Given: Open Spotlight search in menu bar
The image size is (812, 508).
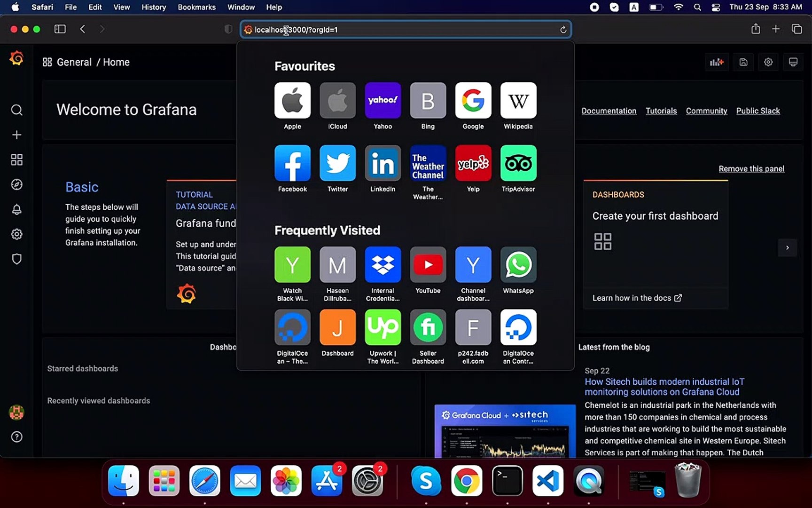Looking at the screenshot, I should pos(697,7).
